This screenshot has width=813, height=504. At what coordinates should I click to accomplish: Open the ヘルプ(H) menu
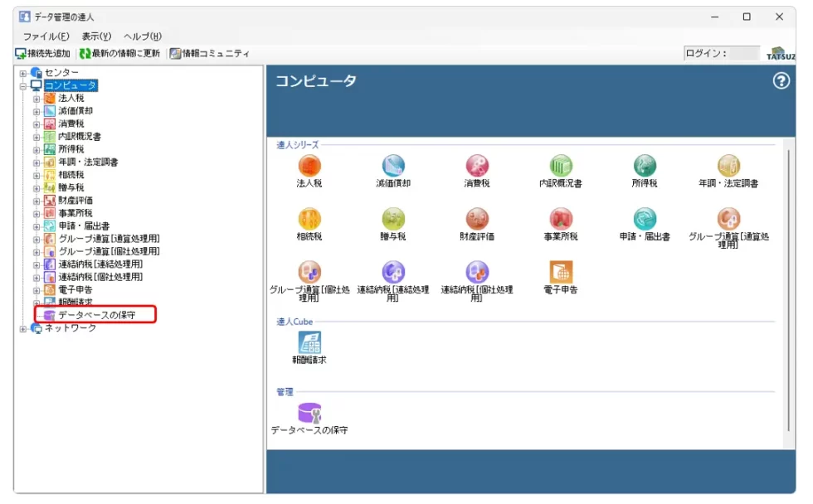point(142,36)
